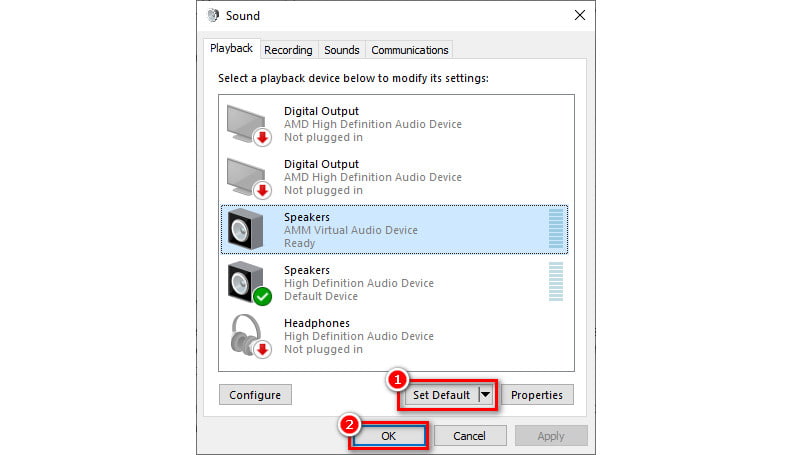The width and height of the screenshot is (800, 455).
Task: Click the second Digital Output monitor icon
Action: pos(246,177)
